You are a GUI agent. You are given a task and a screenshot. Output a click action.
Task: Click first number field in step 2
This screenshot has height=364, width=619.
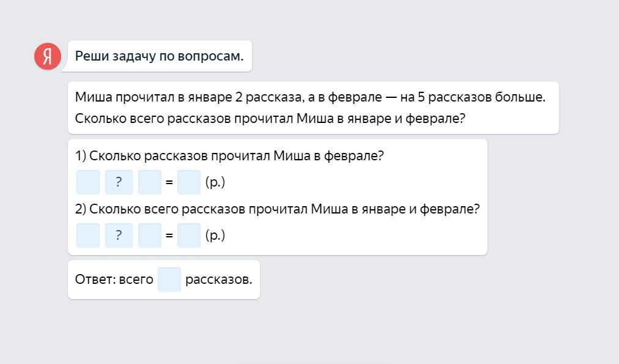[88, 236]
